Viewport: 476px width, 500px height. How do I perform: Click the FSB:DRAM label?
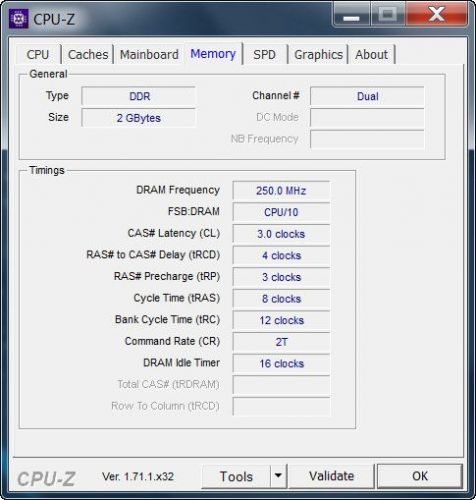pyautogui.click(x=194, y=211)
